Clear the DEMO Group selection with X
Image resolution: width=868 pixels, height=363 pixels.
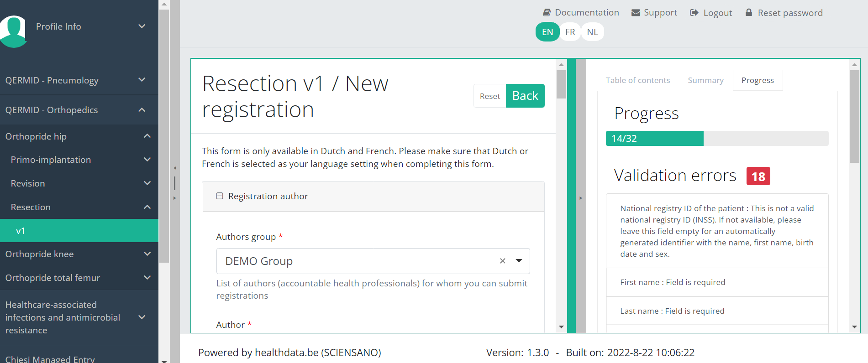502,261
